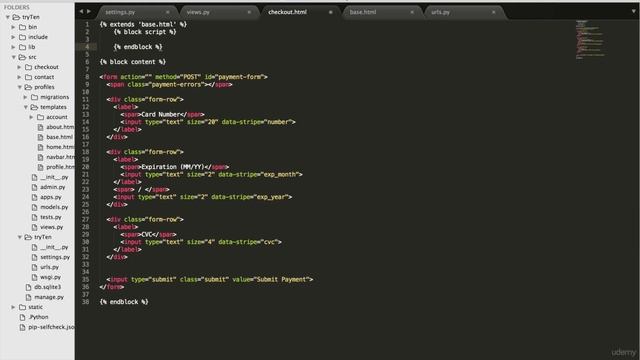Select the checkout folder icon
640x360 pixels.
(29, 67)
